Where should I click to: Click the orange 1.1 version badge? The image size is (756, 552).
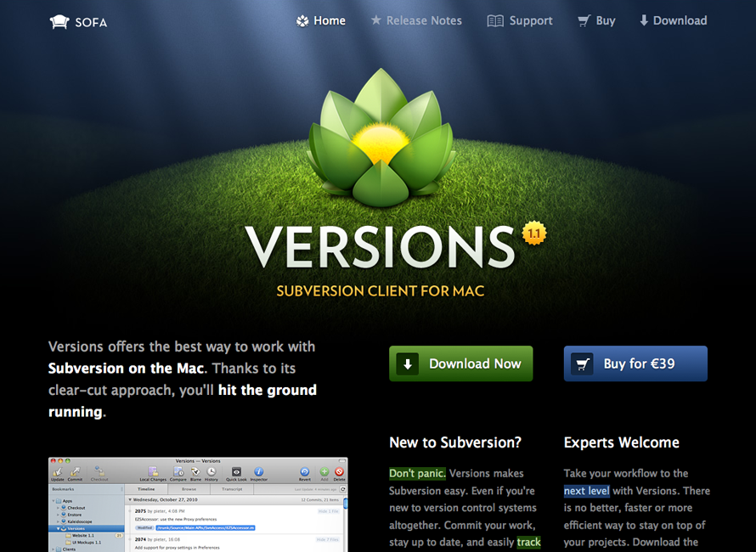click(x=533, y=234)
